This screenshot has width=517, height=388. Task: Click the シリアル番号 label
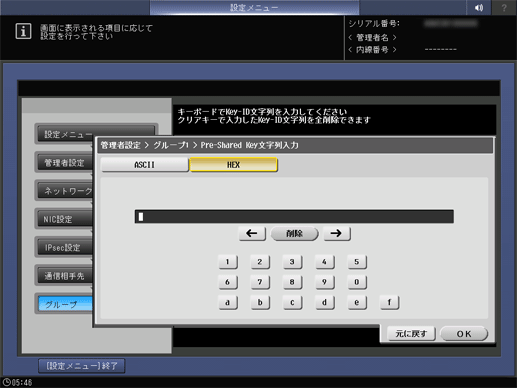pyautogui.click(x=374, y=23)
